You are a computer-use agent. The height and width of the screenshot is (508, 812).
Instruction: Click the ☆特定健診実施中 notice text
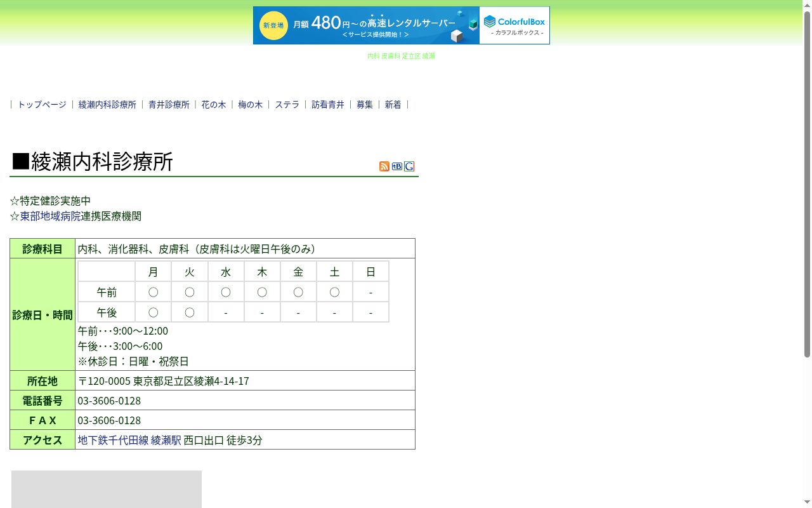(x=50, y=201)
